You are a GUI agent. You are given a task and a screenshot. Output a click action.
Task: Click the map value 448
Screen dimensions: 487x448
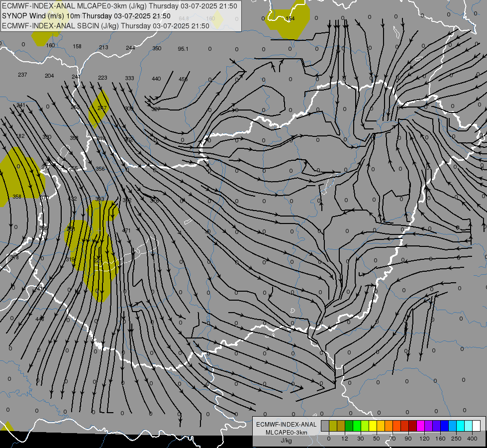coord(40,319)
